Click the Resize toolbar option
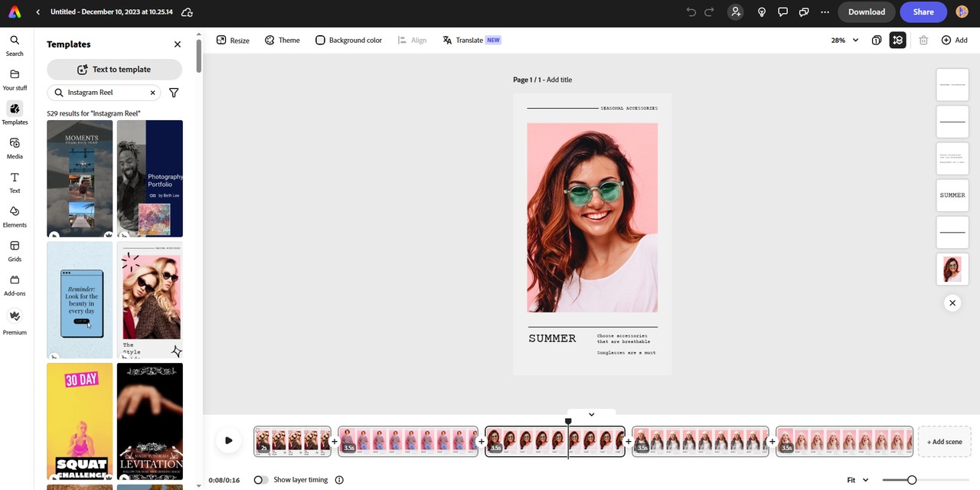This screenshot has width=980, height=490. (233, 40)
